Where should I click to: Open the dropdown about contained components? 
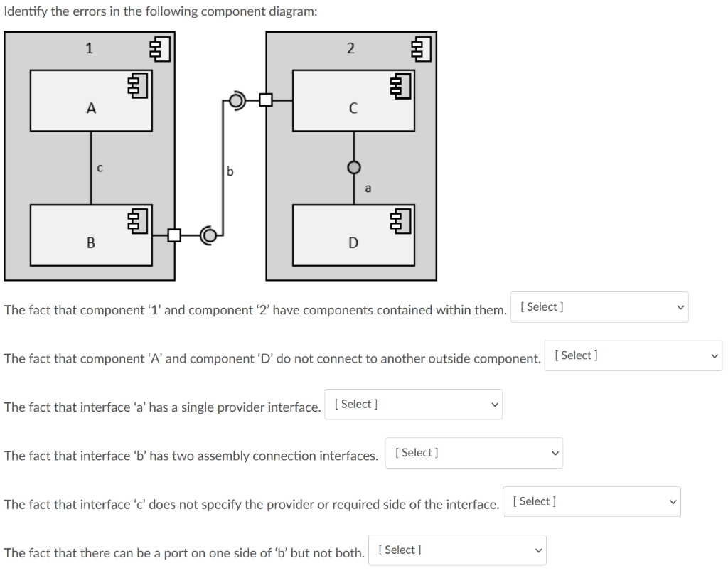(x=599, y=306)
